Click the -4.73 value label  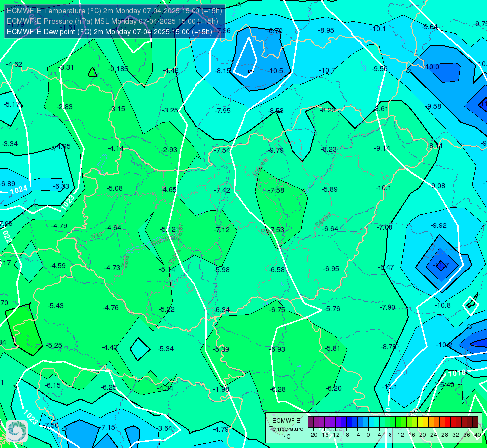[112, 268]
